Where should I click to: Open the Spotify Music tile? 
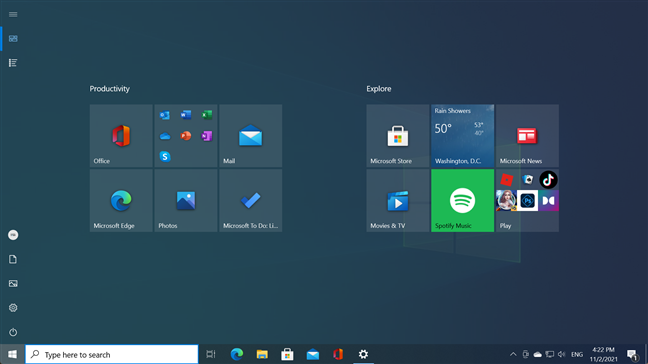[x=462, y=200]
